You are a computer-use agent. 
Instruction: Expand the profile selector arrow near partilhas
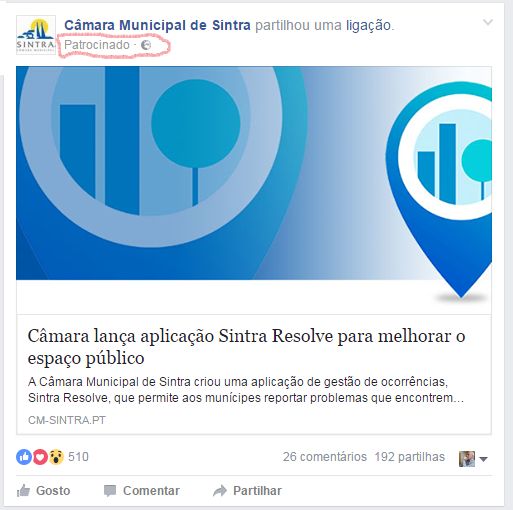[x=483, y=459]
